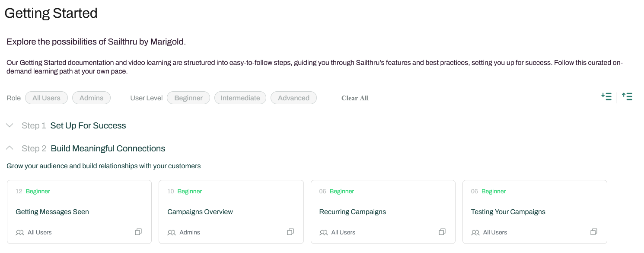Click the Clear All filters button
Screen dimensions: 644x253
pos(355,98)
